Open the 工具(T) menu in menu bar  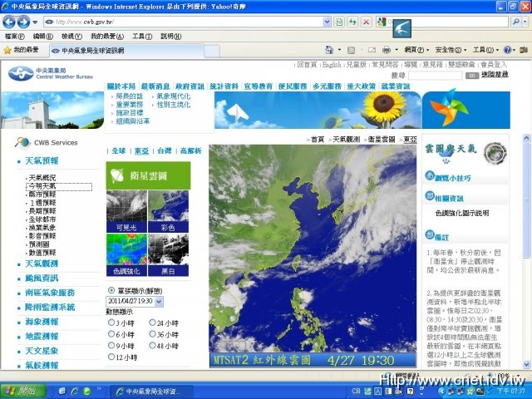tap(142, 37)
